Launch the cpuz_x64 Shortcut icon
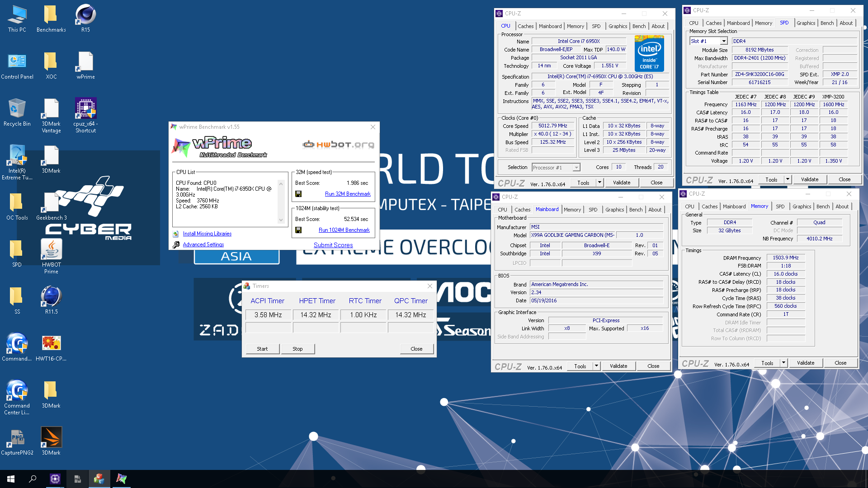 pyautogui.click(x=85, y=116)
